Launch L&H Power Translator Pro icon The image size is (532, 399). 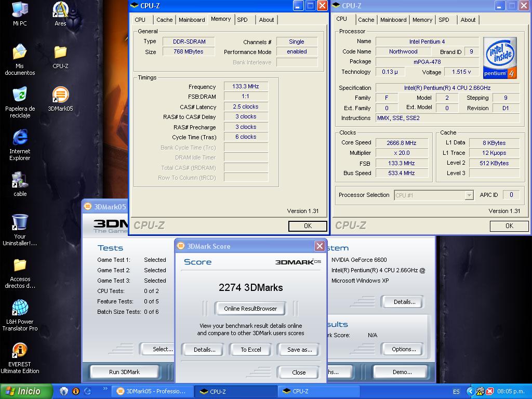tap(20, 309)
